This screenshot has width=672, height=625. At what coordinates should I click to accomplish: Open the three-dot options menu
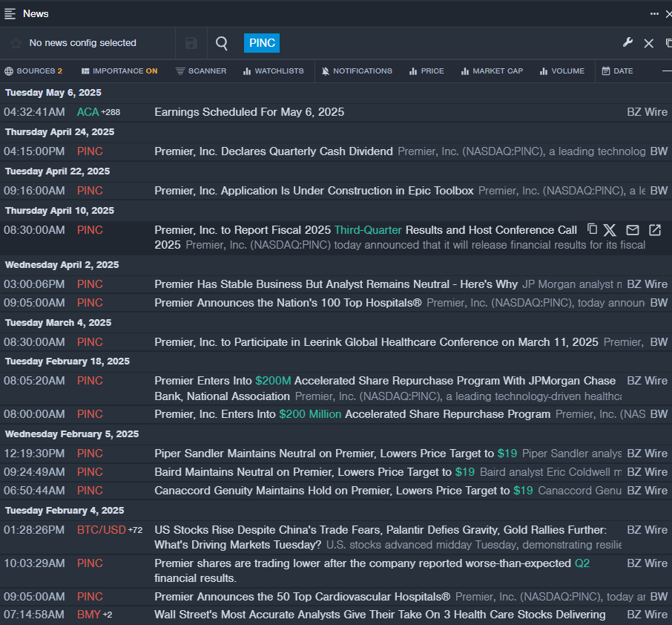[654, 13]
